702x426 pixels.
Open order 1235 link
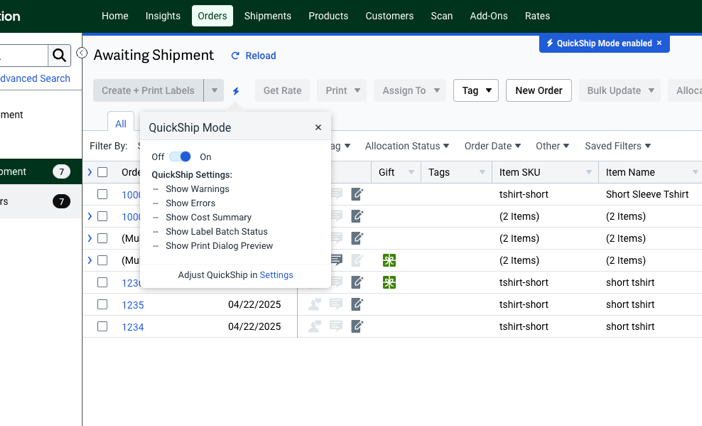[133, 305]
